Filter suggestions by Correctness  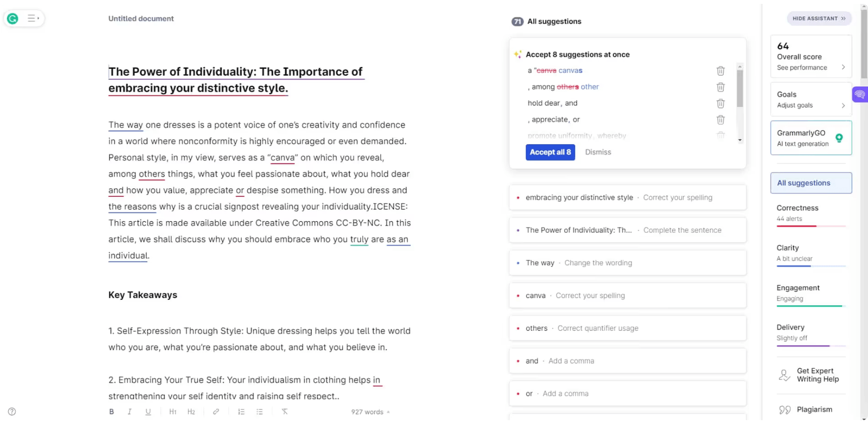coord(811,213)
